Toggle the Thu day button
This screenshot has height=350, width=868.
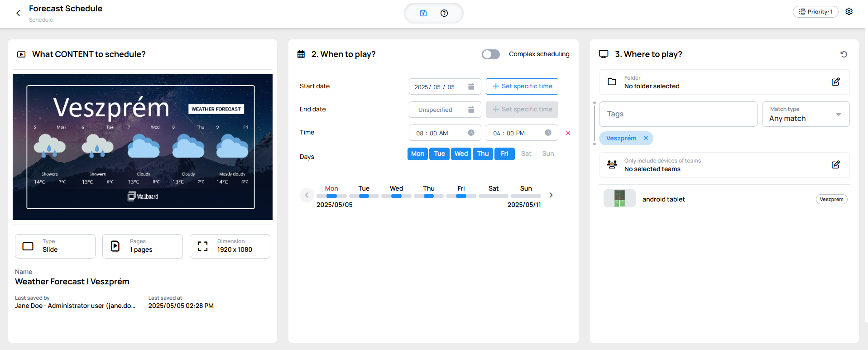pos(483,154)
